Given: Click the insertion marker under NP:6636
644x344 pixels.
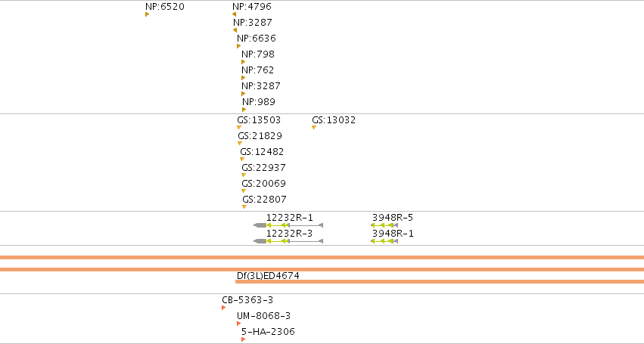Looking at the screenshot, I should (238, 46).
